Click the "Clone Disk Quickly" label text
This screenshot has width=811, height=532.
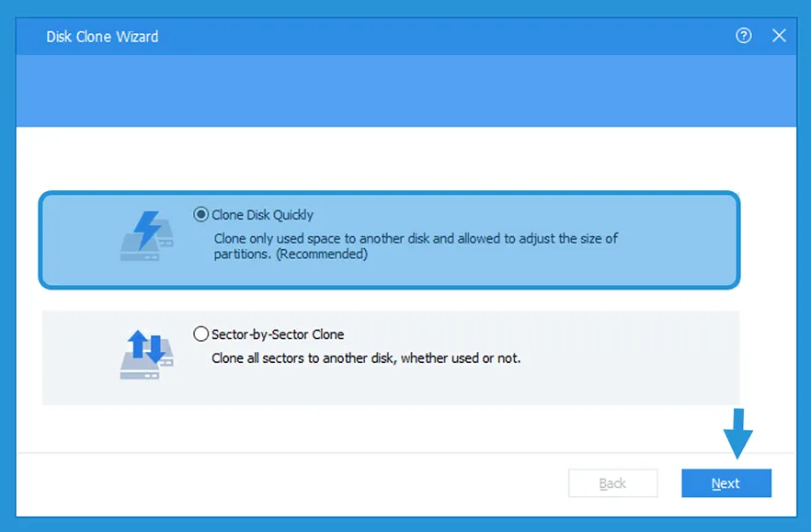pyautogui.click(x=263, y=215)
